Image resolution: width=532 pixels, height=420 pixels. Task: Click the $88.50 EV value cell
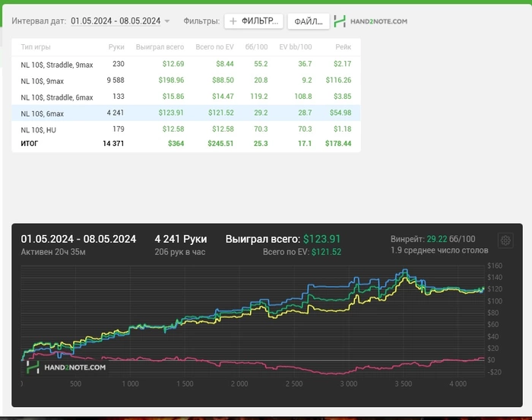(x=223, y=80)
